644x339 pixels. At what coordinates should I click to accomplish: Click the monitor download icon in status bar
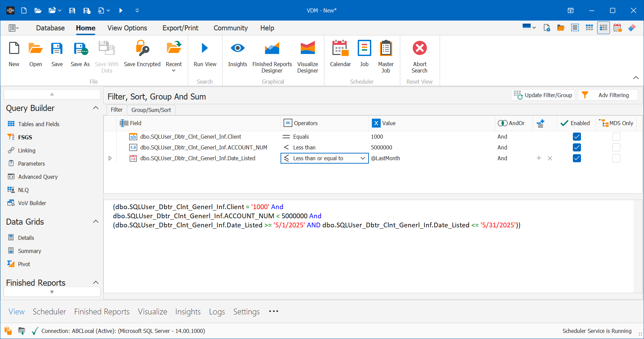tap(22, 331)
